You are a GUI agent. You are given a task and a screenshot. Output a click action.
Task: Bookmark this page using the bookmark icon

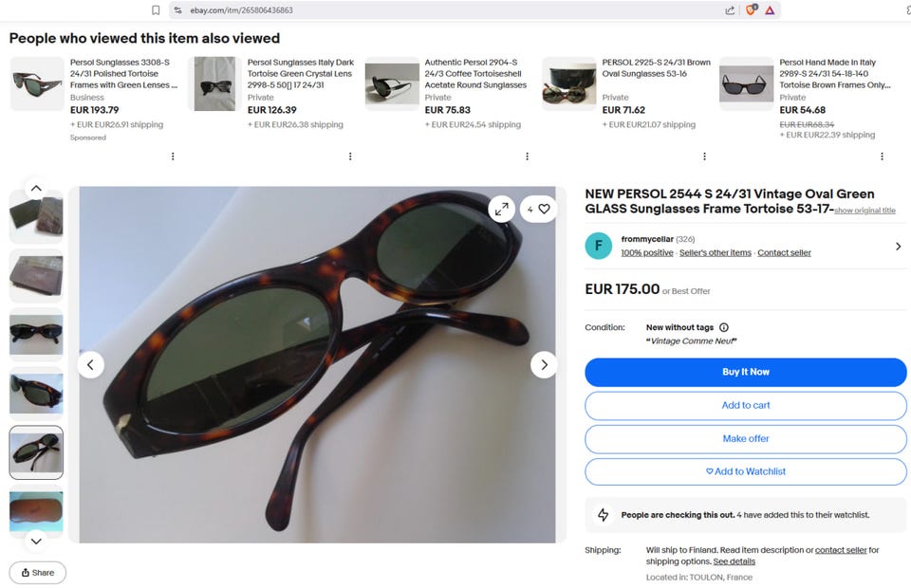click(156, 10)
